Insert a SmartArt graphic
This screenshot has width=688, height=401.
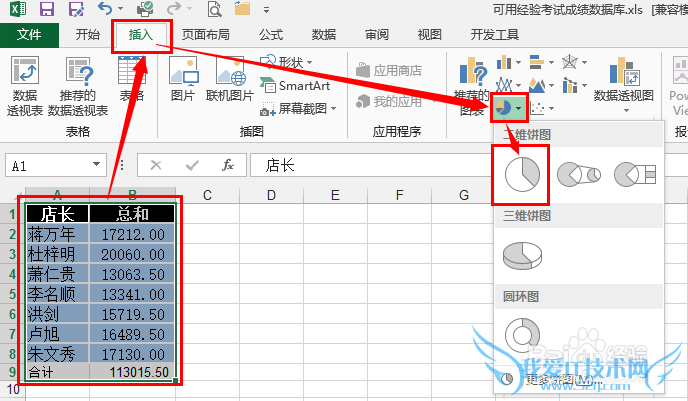(294, 86)
